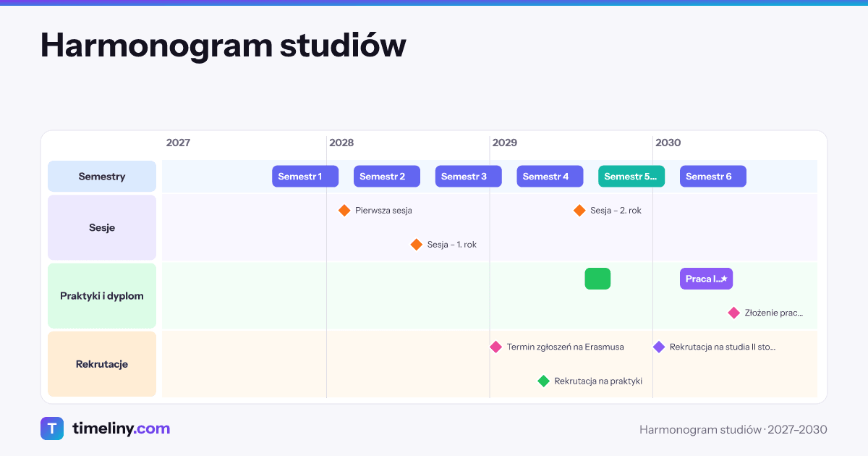Select the Rekrutacje row label
Screen dimensions: 868x456
tap(102, 364)
